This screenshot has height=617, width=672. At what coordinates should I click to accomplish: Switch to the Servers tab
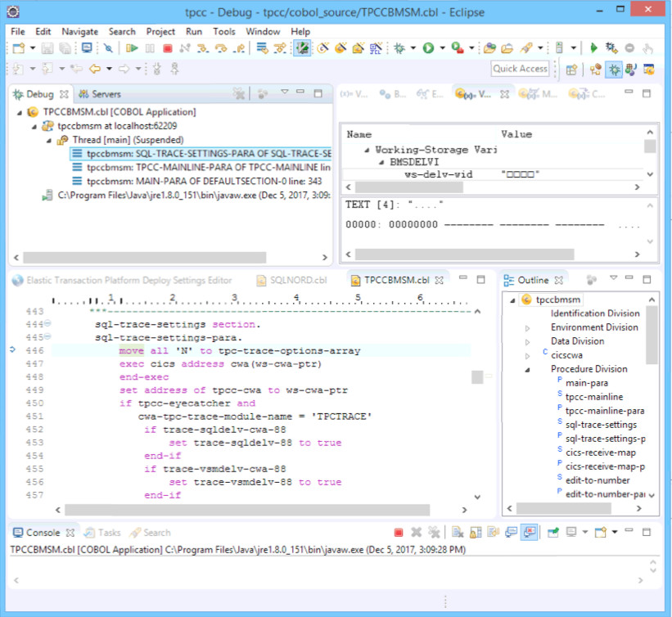point(99,94)
